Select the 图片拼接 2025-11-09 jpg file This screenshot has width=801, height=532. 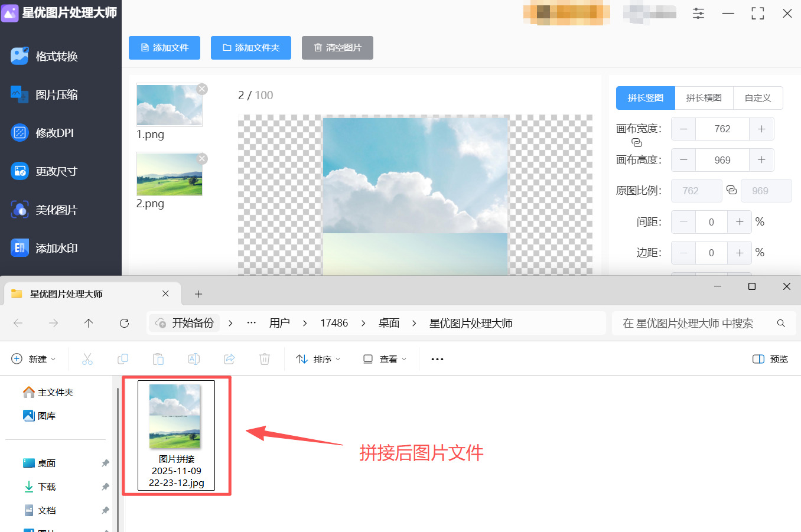176,436
